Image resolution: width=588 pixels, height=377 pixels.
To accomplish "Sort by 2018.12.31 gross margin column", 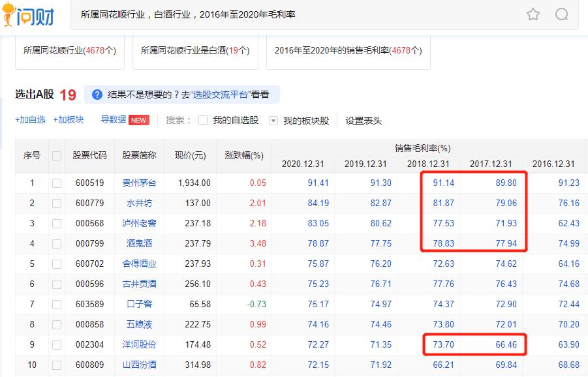I will coord(428,164).
